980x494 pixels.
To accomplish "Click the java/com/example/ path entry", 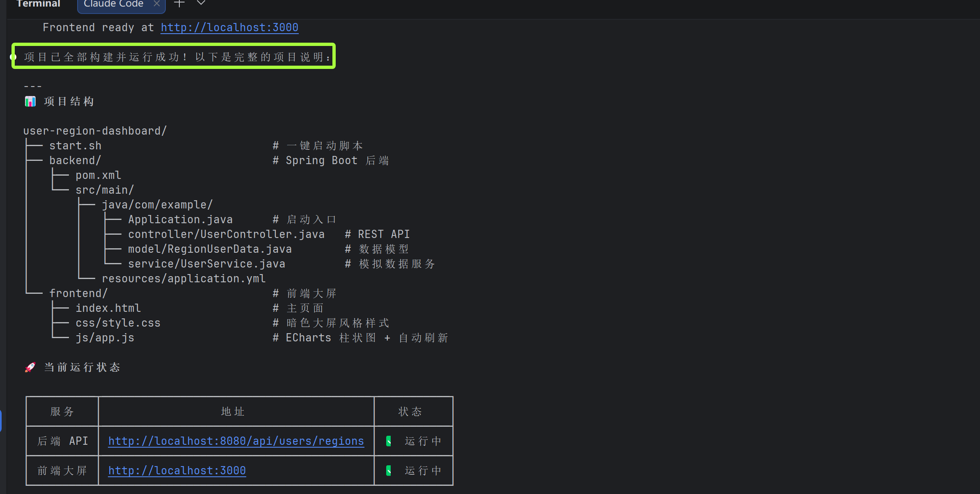I will pyautogui.click(x=157, y=205).
